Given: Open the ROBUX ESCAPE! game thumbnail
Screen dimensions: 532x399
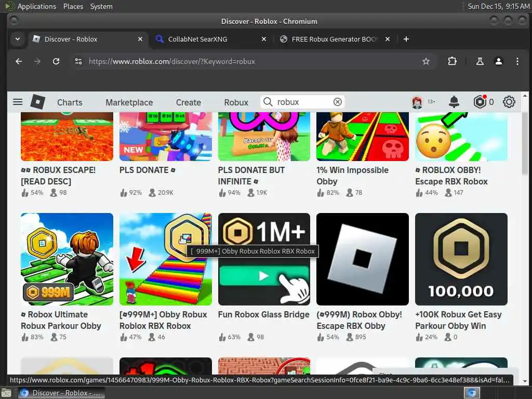Looking at the screenshot, I should pyautogui.click(x=67, y=137).
